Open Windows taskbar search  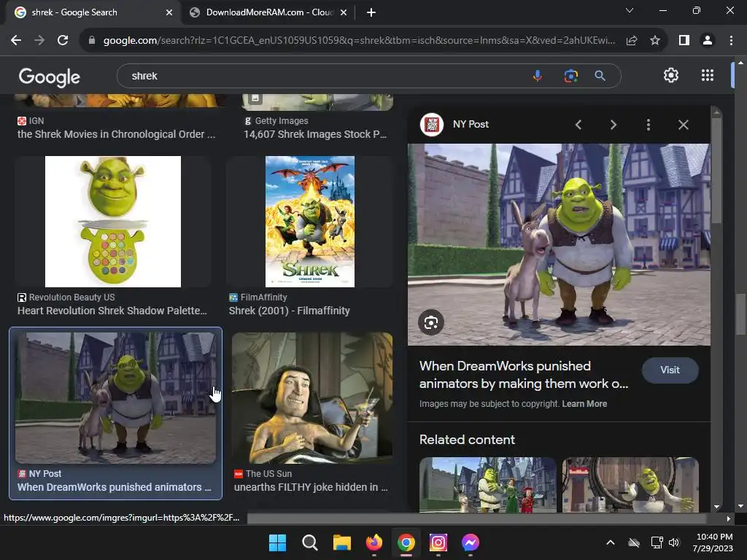(309, 542)
